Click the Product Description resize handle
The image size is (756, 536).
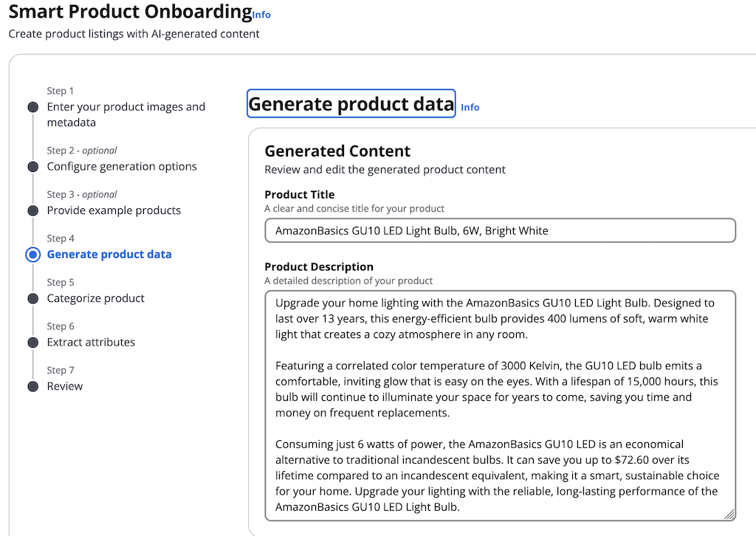[x=729, y=514]
